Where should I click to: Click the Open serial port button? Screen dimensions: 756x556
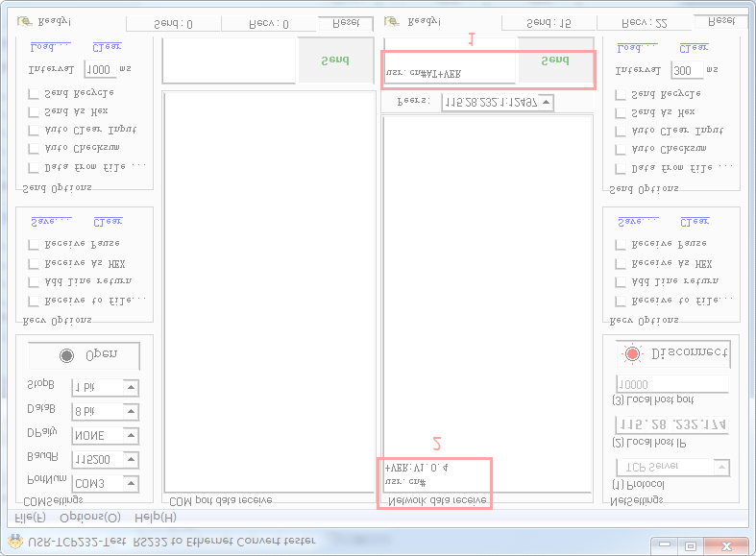[x=85, y=355]
